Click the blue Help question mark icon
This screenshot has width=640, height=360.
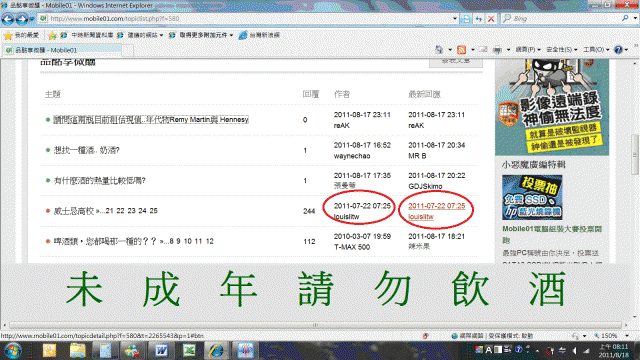(x=618, y=50)
